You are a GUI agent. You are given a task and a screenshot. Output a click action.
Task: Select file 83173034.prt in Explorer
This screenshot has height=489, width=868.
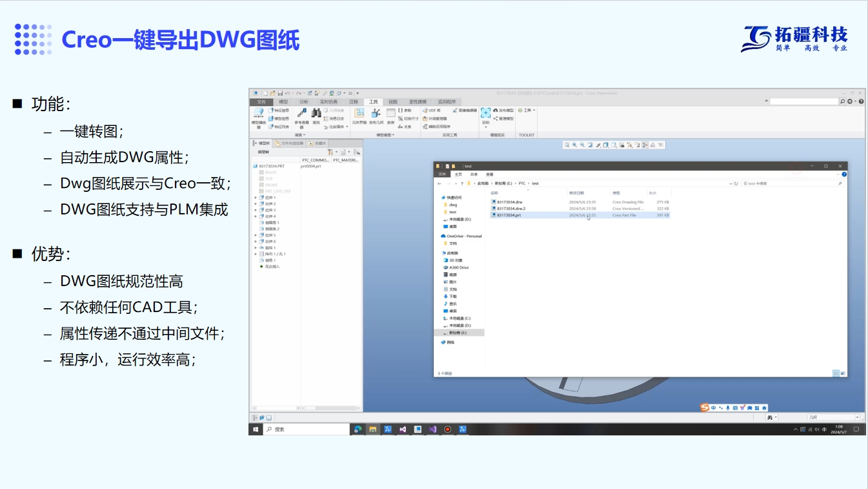tap(581, 215)
